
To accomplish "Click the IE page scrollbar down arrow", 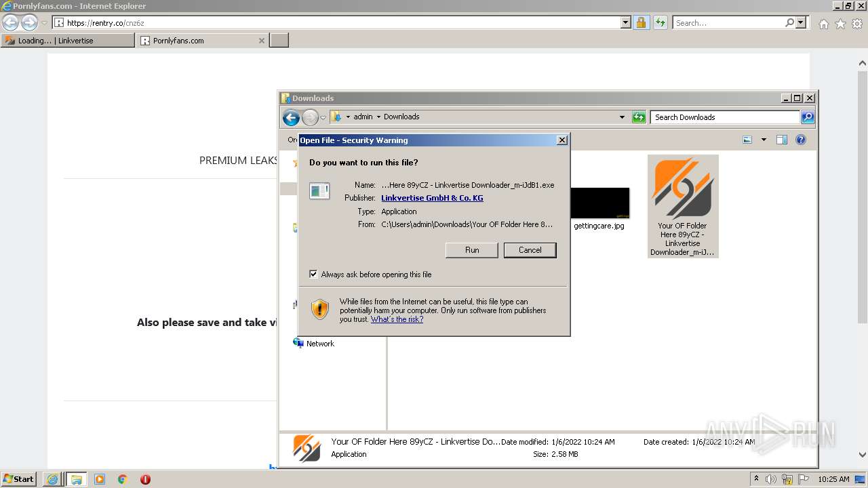I will pyautogui.click(x=863, y=455).
